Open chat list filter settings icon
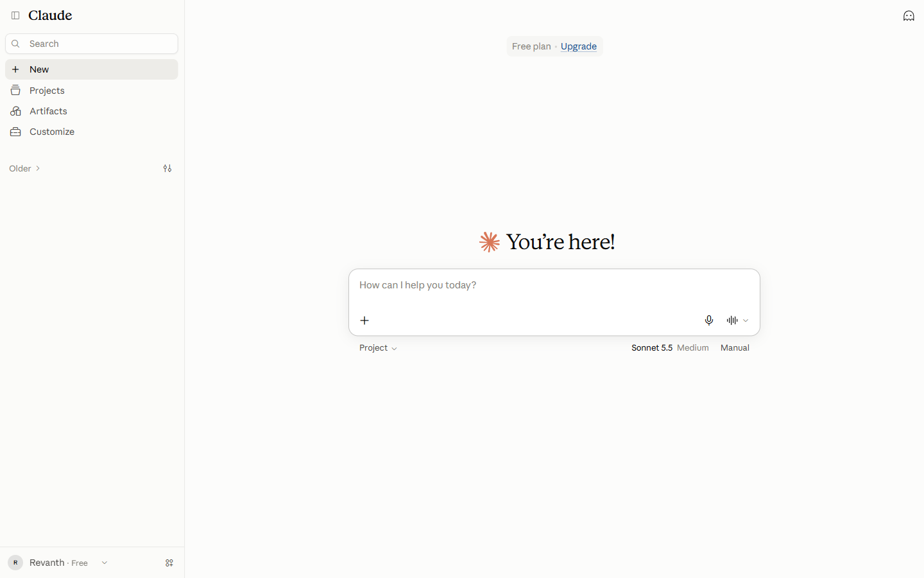 167,168
